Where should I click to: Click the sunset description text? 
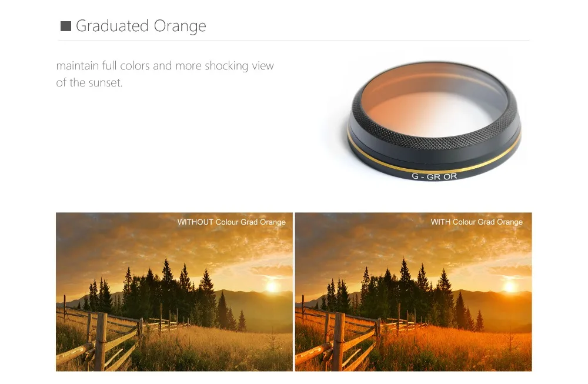pos(165,74)
